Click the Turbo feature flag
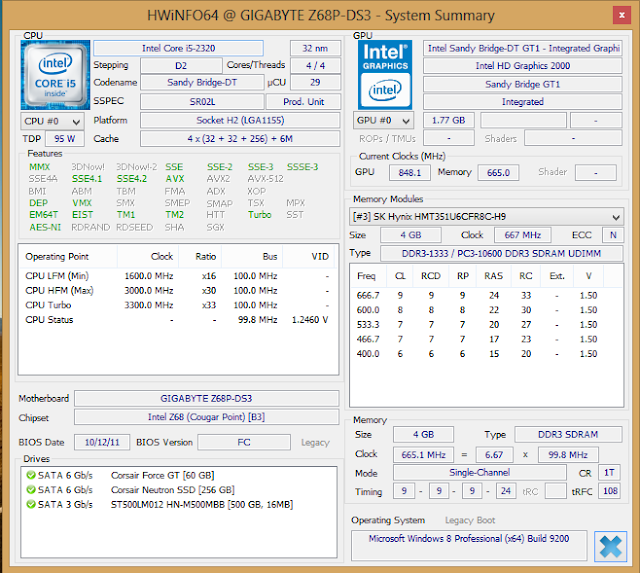The image size is (640, 573). (x=260, y=215)
